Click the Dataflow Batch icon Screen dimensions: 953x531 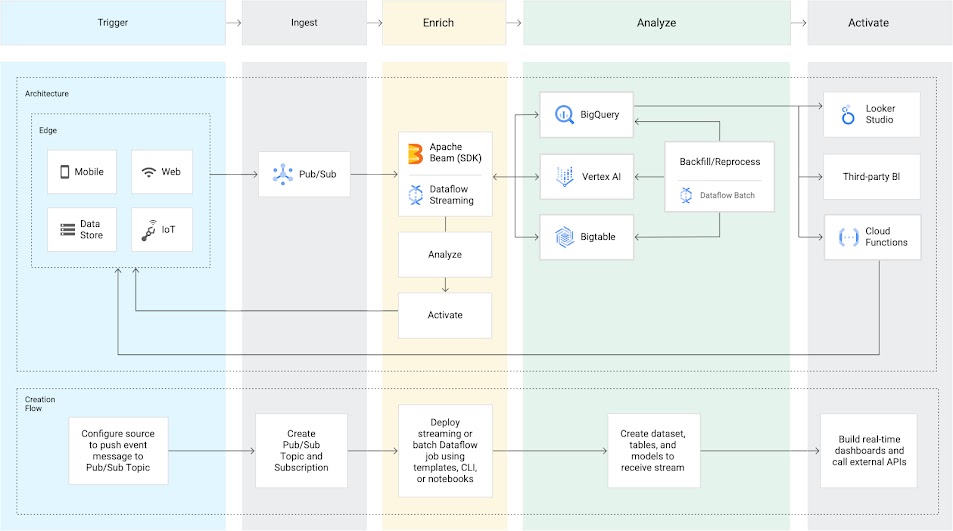(x=686, y=195)
